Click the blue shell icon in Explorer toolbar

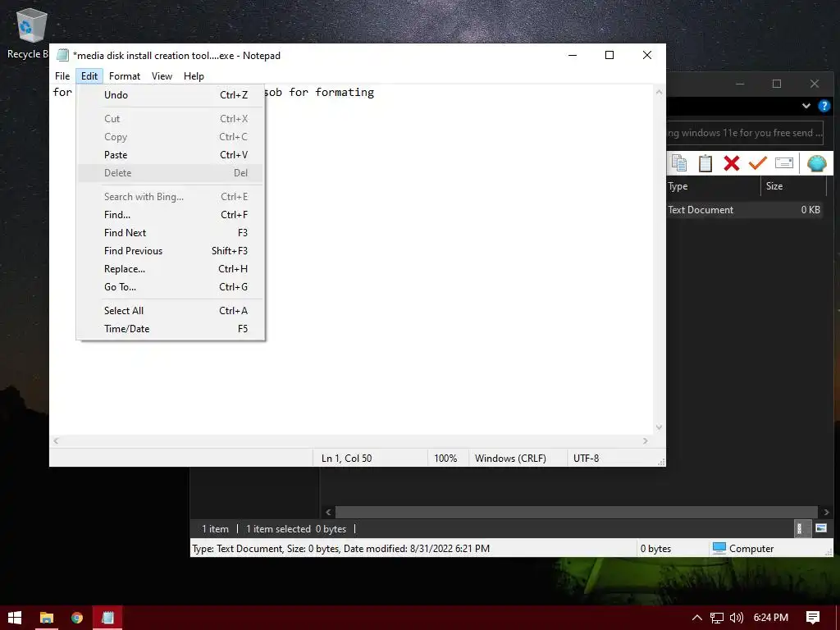tap(816, 163)
